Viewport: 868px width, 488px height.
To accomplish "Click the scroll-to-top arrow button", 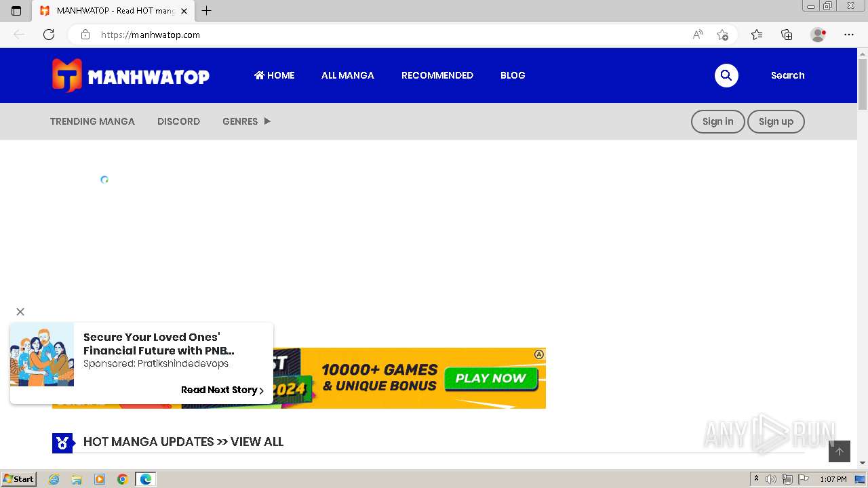I will click(x=840, y=451).
